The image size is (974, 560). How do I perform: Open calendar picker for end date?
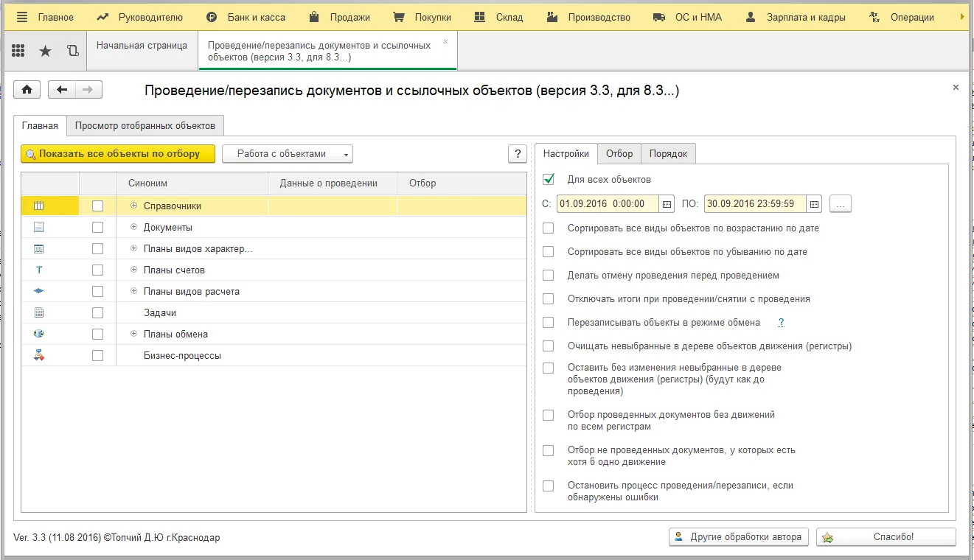[814, 204]
